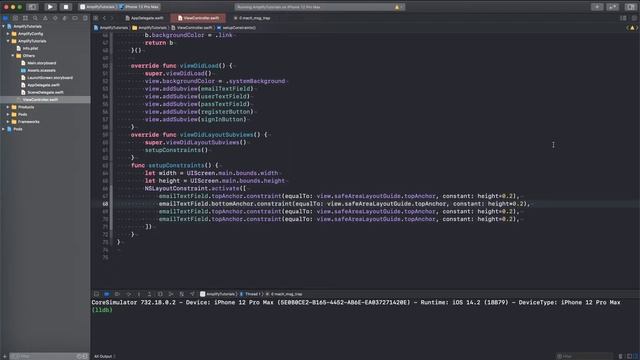Go forward in editor history
640x360 pixels.
point(112,18)
